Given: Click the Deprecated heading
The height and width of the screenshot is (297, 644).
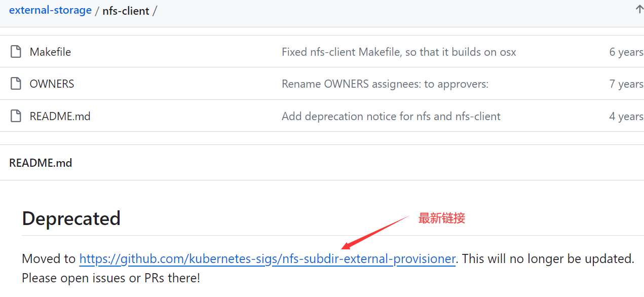Looking at the screenshot, I should pyautogui.click(x=71, y=218).
